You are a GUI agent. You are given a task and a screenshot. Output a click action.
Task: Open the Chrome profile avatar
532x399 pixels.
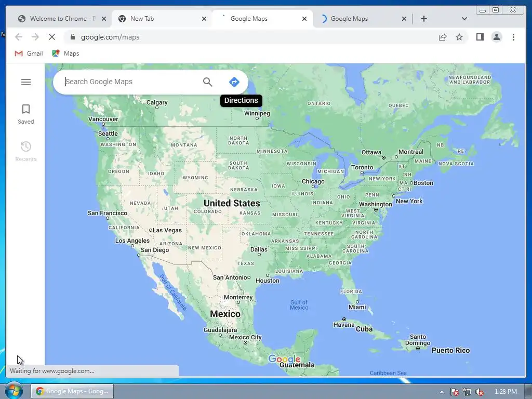pyautogui.click(x=496, y=37)
